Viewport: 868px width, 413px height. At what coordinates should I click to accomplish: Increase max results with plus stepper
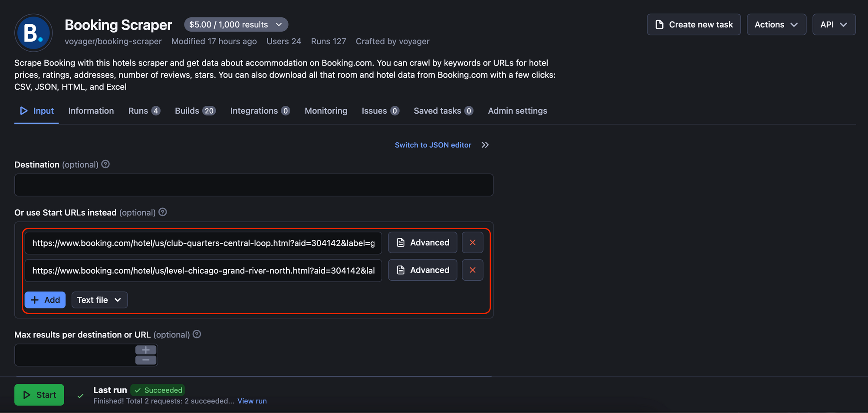click(x=146, y=350)
